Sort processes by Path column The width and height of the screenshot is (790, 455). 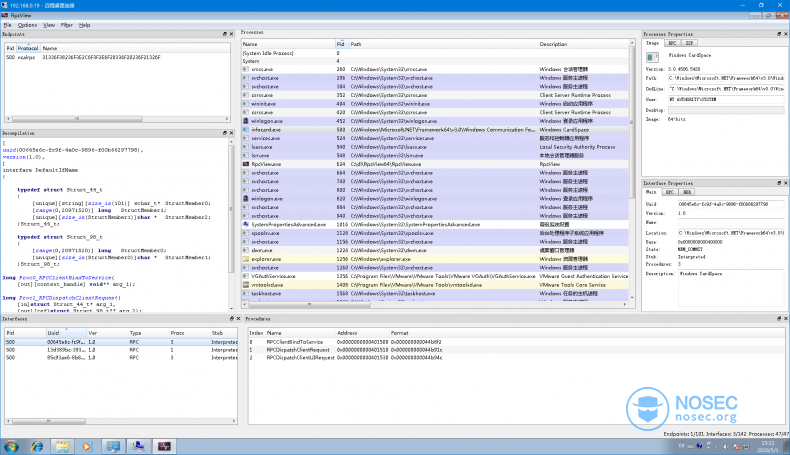click(x=443, y=44)
